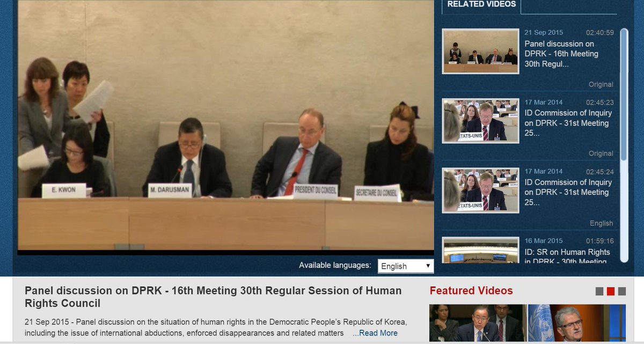Open the 02:45:24 ID Commission of Inquiry link

(568, 192)
